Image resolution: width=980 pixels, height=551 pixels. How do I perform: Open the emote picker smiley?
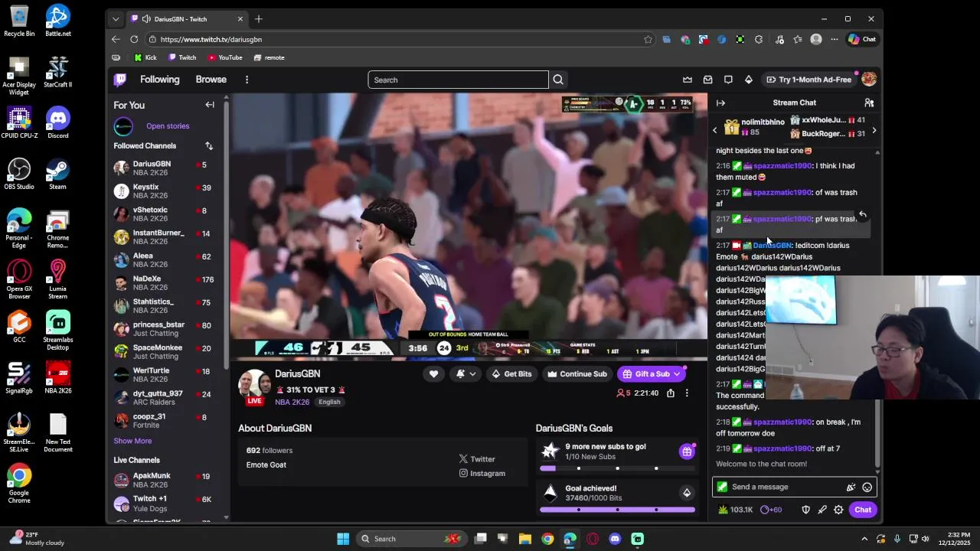click(867, 487)
